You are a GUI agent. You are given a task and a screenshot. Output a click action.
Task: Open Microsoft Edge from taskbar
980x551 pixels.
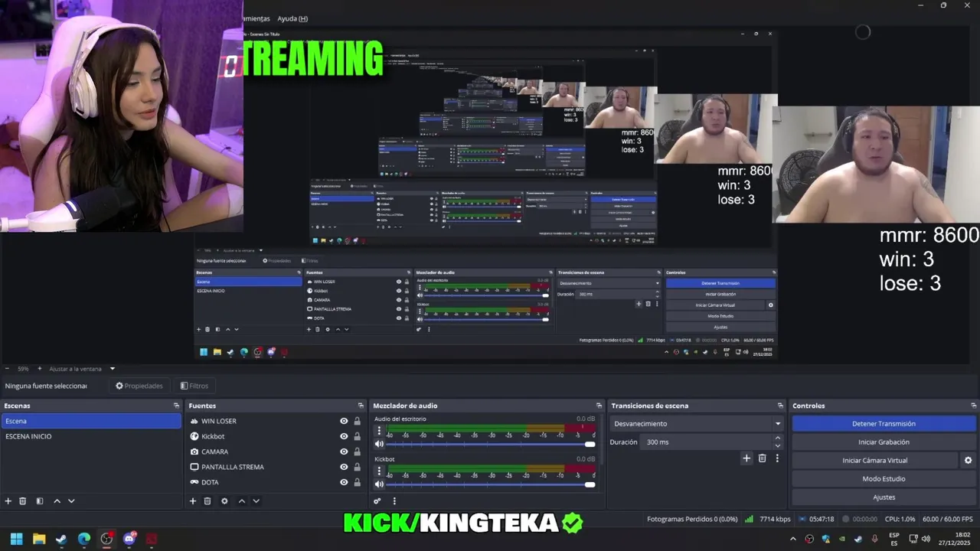point(84,539)
